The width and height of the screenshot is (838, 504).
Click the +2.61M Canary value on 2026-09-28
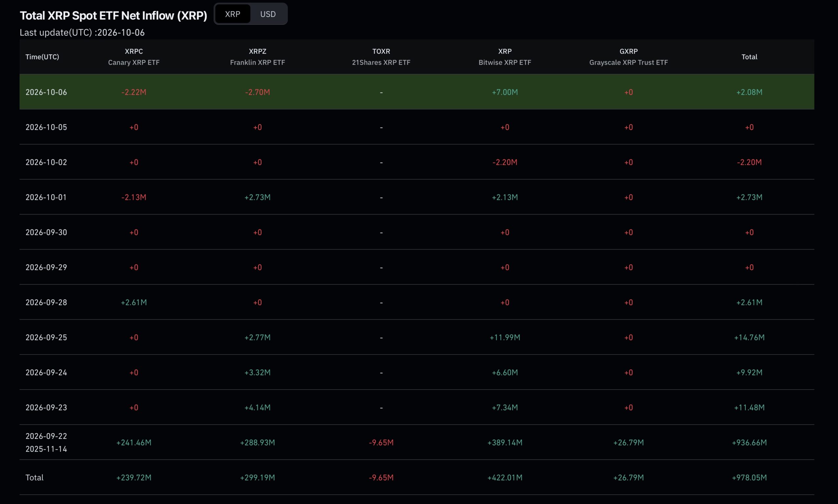[x=134, y=302]
